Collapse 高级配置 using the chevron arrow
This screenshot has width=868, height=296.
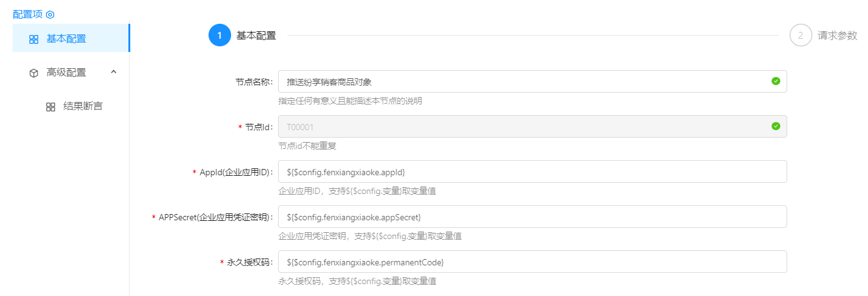tap(113, 72)
